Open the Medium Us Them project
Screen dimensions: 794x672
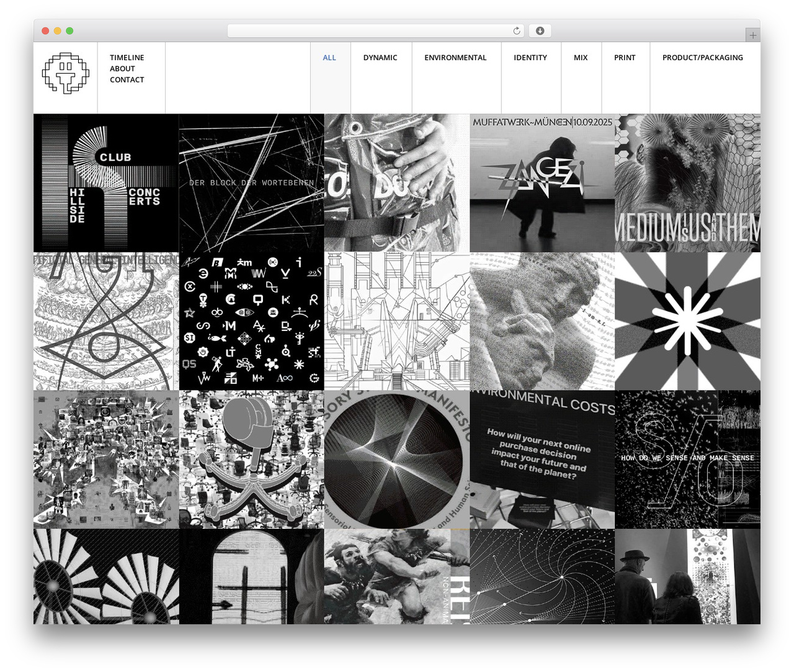click(687, 183)
